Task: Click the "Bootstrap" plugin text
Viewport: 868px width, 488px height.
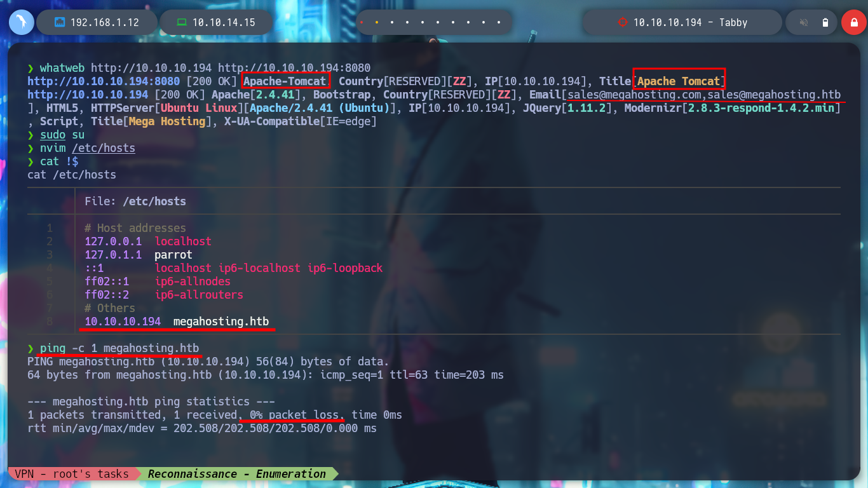Action: tap(342, 95)
